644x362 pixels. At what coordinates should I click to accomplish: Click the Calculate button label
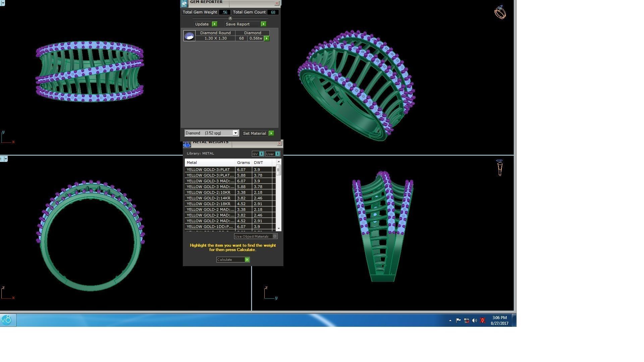tap(224, 260)
